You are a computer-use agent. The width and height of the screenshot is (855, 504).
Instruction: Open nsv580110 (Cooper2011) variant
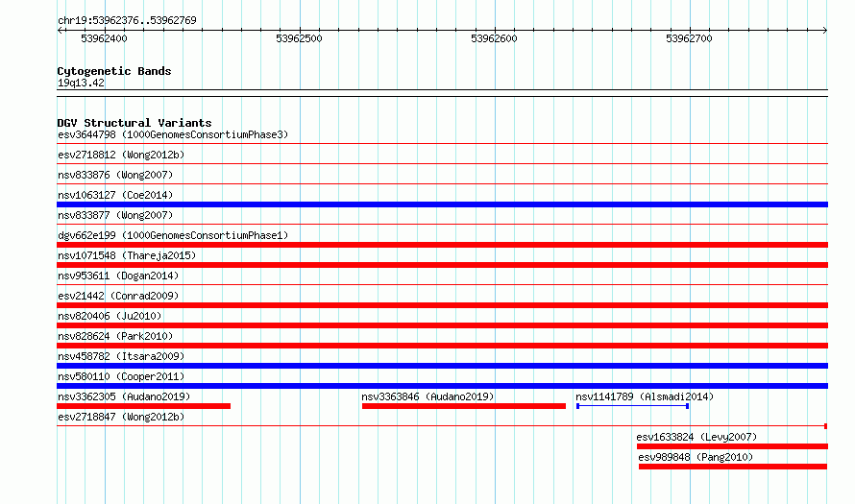(121, 376)
